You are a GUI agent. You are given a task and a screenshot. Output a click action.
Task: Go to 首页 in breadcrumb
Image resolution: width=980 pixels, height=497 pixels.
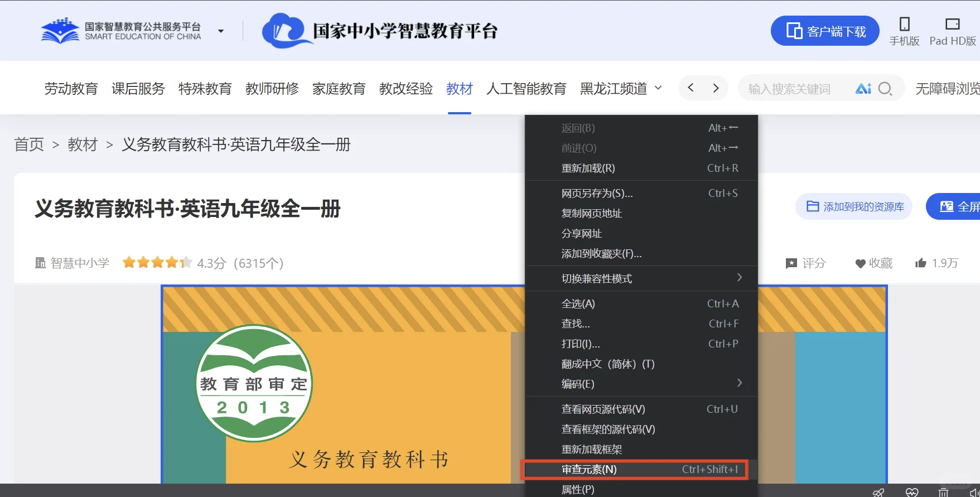pyautogui.click(x=29, y=144)
